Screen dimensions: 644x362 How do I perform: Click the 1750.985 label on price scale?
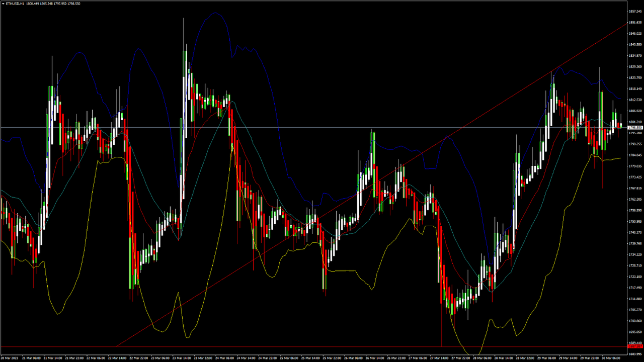point(635,222)
